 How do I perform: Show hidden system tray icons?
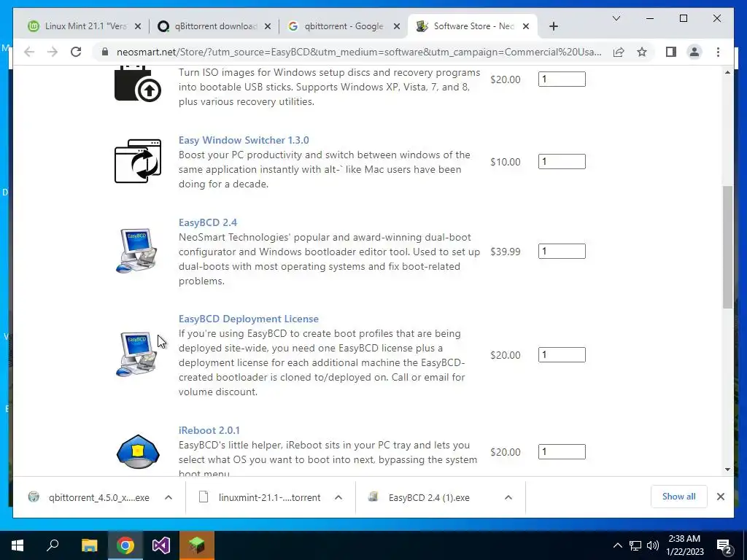[617, 545]
